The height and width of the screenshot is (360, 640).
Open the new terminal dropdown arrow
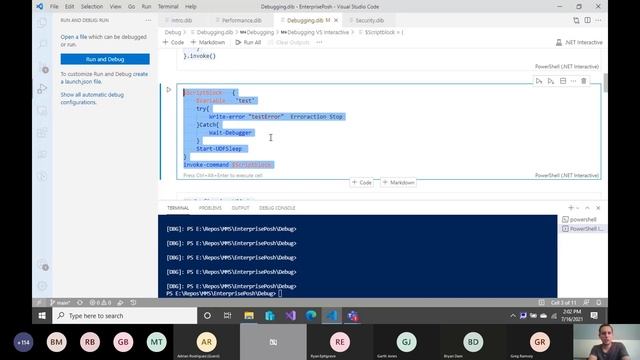coord(578,208)
